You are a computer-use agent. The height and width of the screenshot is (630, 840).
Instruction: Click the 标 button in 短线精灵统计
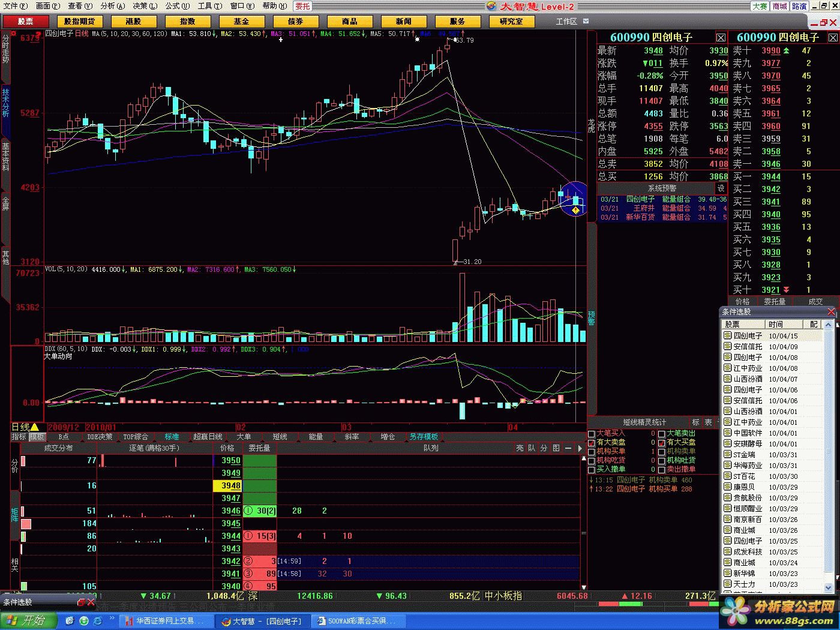tap(696, 422)
